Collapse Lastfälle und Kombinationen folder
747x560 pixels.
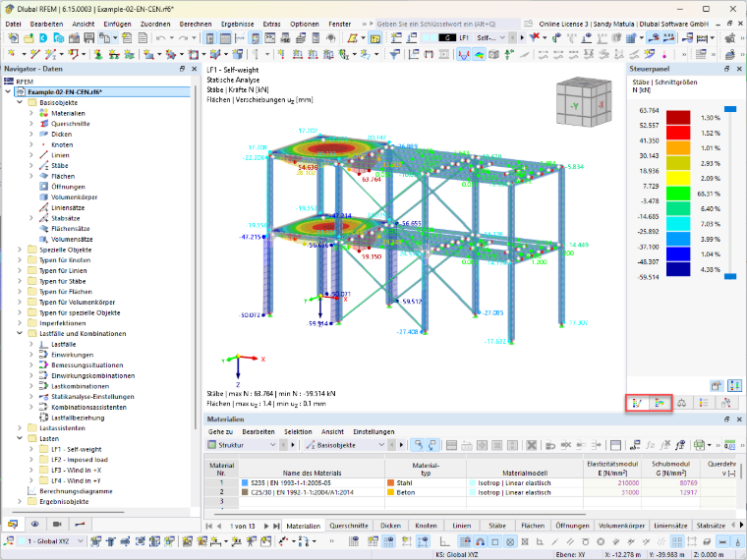pyautogui.click(x=20, y=333)
